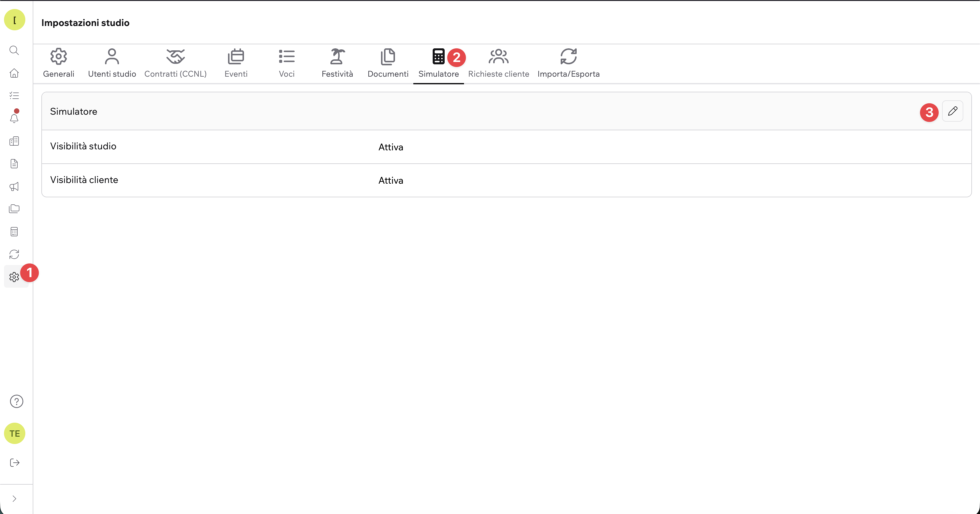
Task: Open the help question mark icon
Action: click(x=16, y=401)
